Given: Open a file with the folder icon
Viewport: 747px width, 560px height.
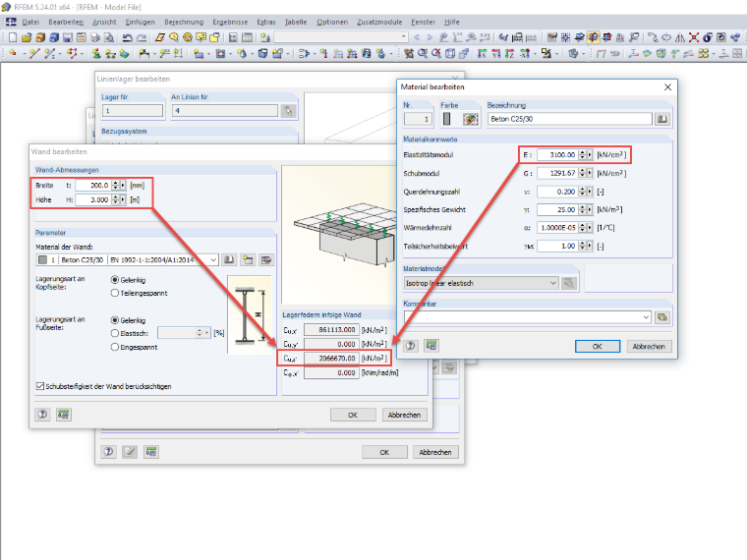Looking at the screenshot, I should (27, 37).
